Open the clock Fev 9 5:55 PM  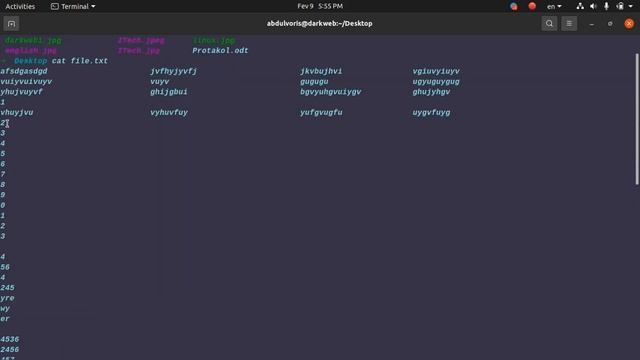pos(320,6)
